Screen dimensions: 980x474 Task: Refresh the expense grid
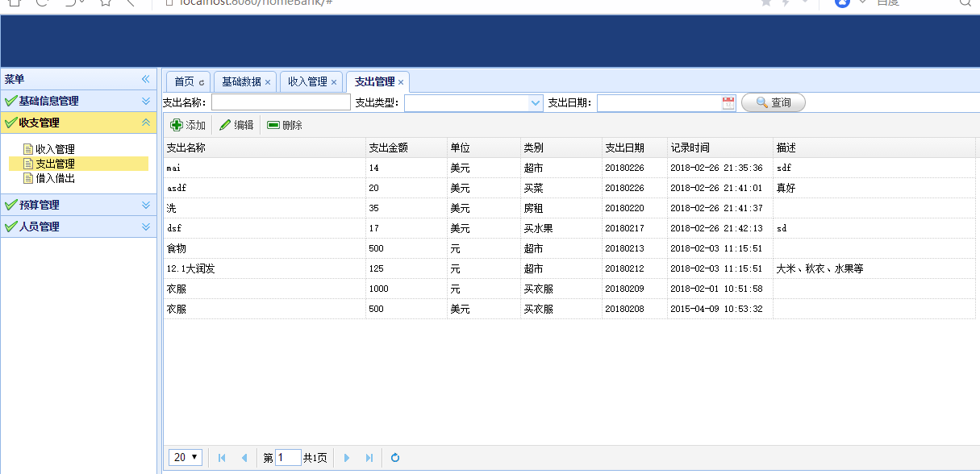pyautogui.click(x=395, y=458)
